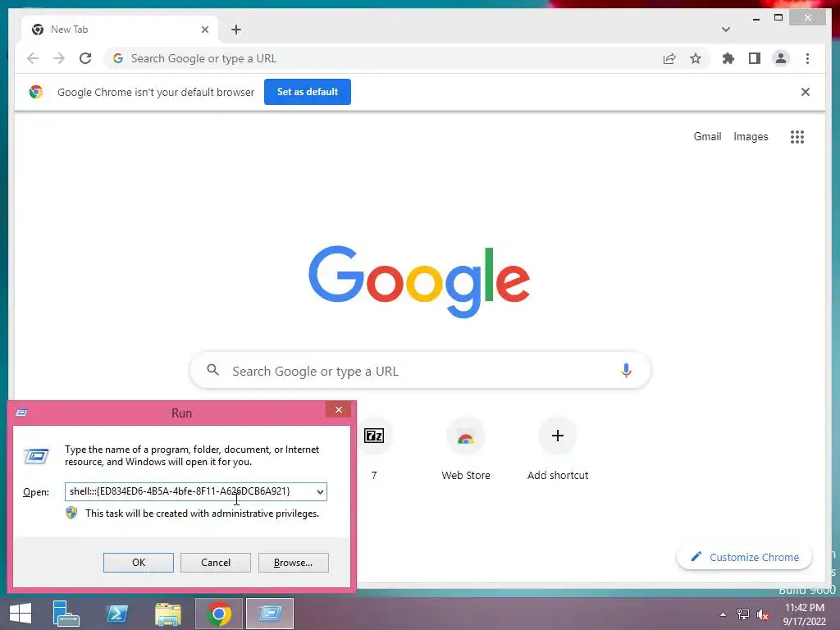Open Chrome's three-dot menu

[807, 58]
